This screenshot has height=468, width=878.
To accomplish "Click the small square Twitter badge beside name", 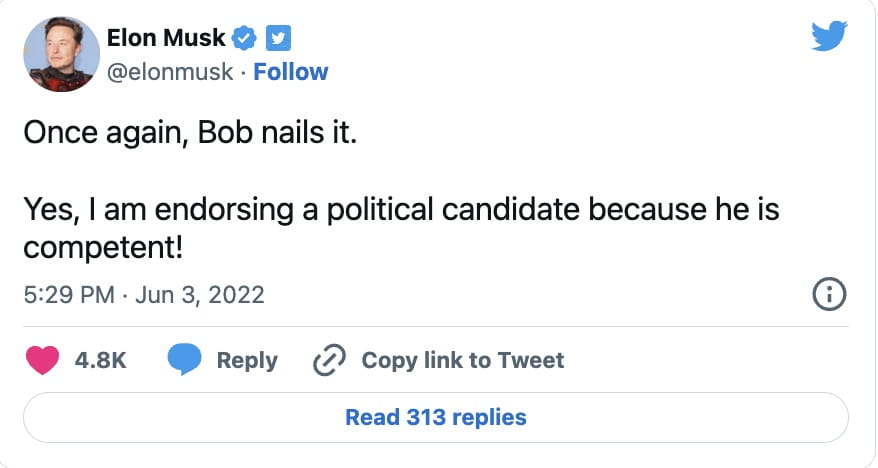I will (277, 39).
